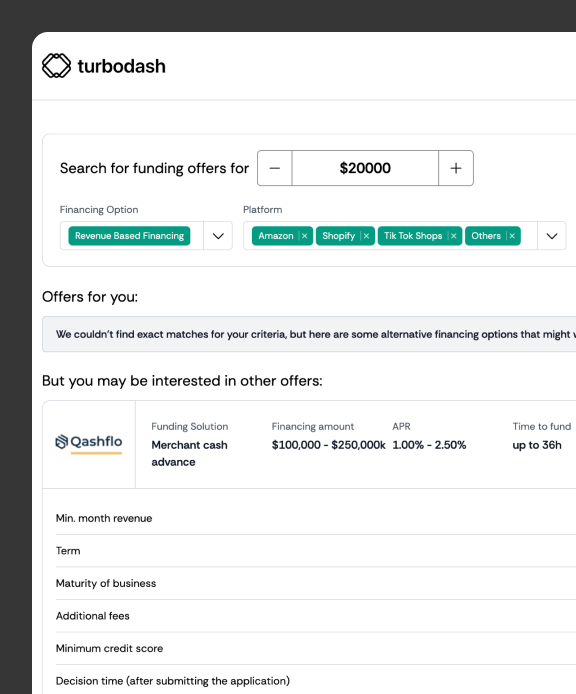Viewport: 576px width, 694px height.
Task: Remove the Shopify platform tag
Action: (366, 236)
